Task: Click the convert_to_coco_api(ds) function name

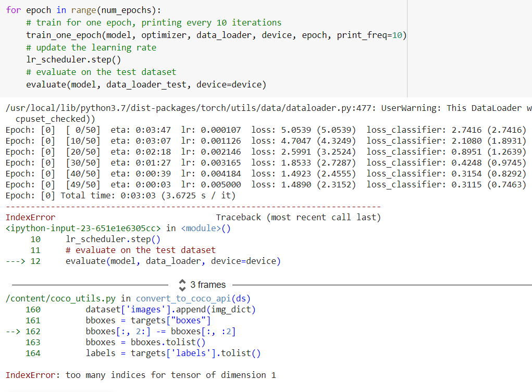Action: coord(193,298)
